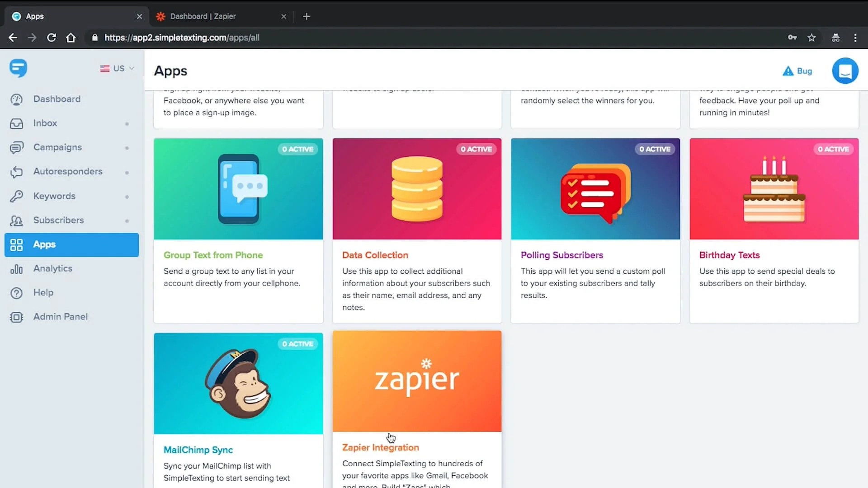Open Autoresponders in sidebar

pyautogui.click(x=67, y=171)
